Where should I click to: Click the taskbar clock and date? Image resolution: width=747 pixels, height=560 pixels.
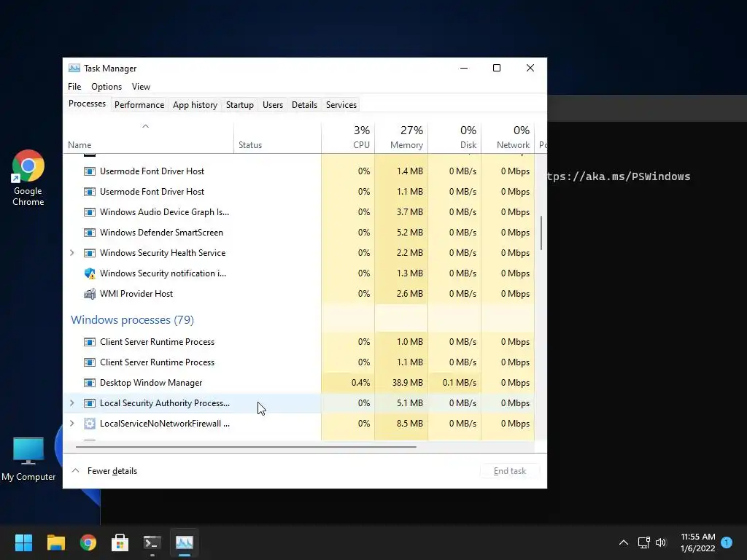[698, 542]
